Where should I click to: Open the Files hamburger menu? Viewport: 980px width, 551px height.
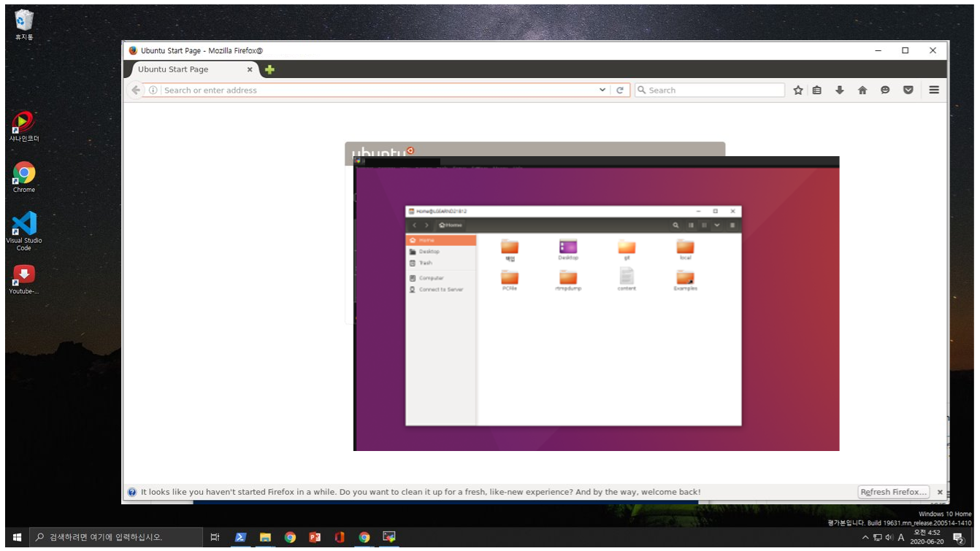pos(732,226)
